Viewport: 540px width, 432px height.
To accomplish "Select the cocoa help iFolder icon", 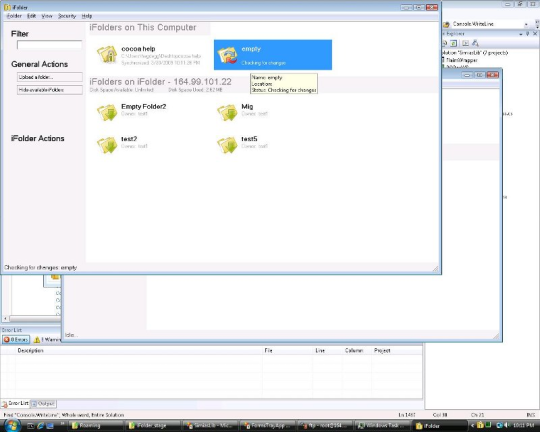I will click(x=107, y=54).
